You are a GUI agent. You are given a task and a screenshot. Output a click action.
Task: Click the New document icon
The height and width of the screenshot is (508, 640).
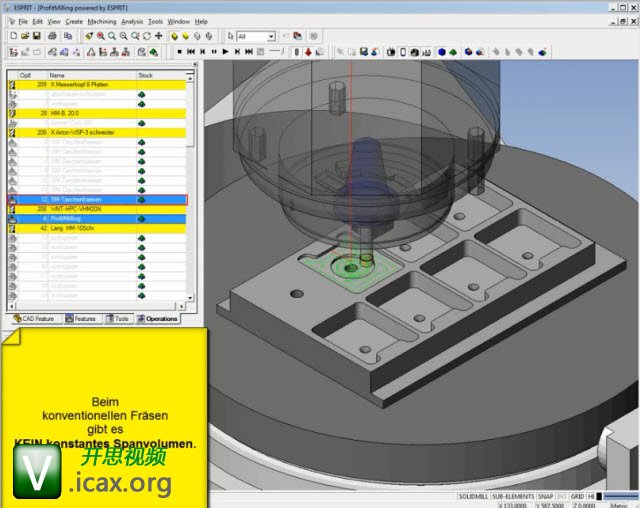[x=11, y=36]
